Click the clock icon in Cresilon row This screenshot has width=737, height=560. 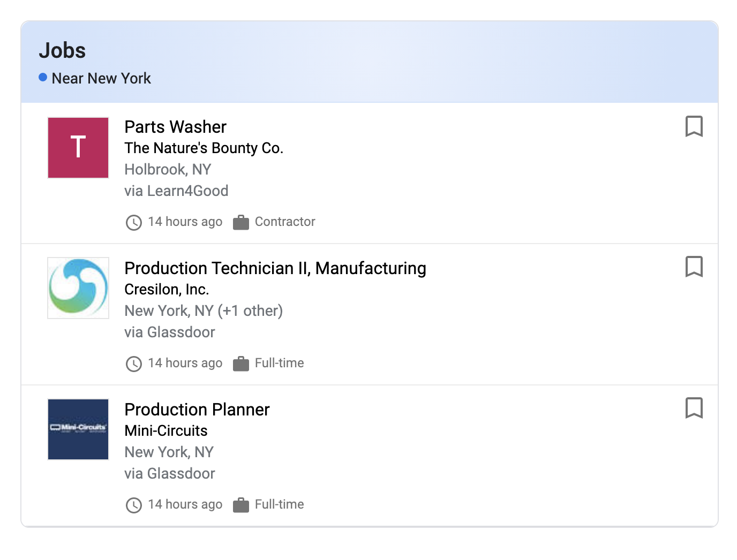(x=134, y=364)
